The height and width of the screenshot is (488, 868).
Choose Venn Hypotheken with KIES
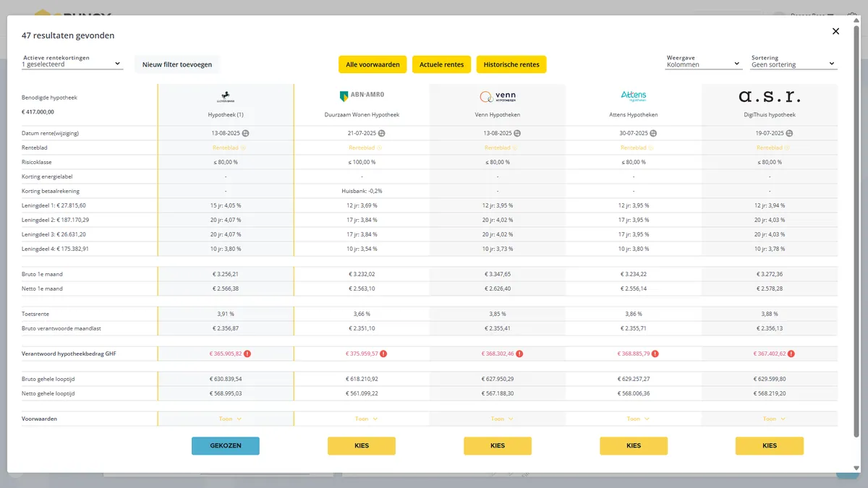(x=498, y=445)
